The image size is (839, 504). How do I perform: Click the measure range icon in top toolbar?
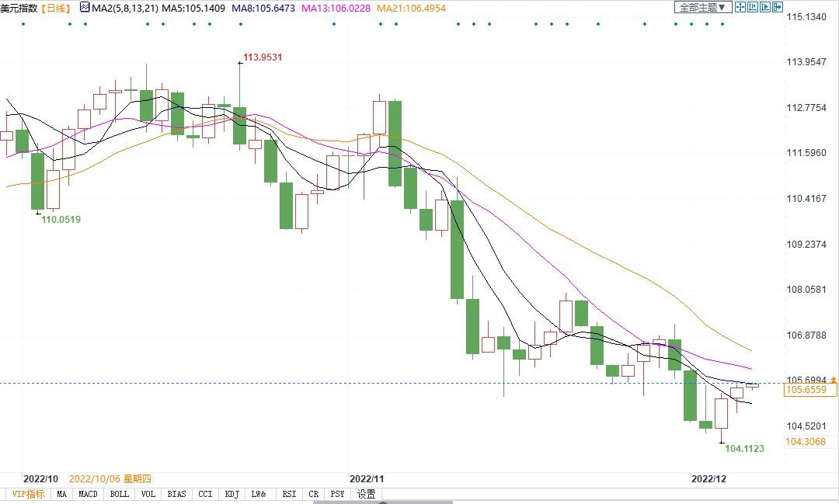click(753, 7)
